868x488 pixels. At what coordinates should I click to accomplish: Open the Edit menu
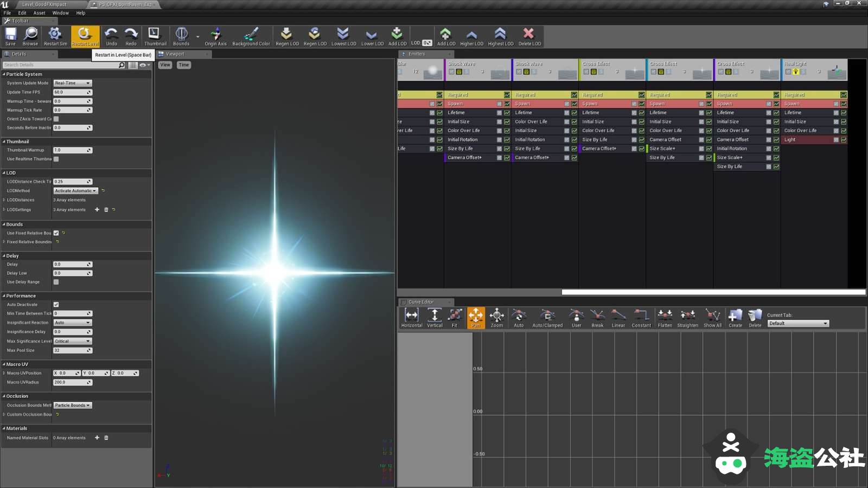coord(22,13)
